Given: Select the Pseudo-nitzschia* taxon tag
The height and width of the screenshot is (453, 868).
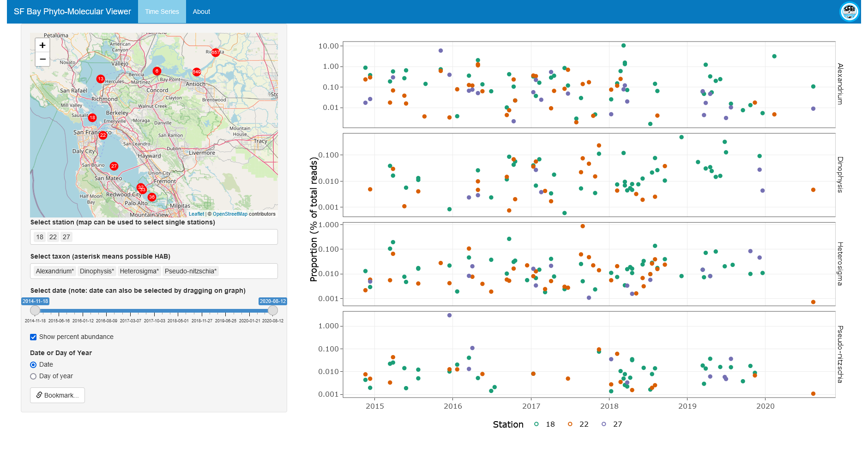Looking at the screenshot, I should (190, 271).
